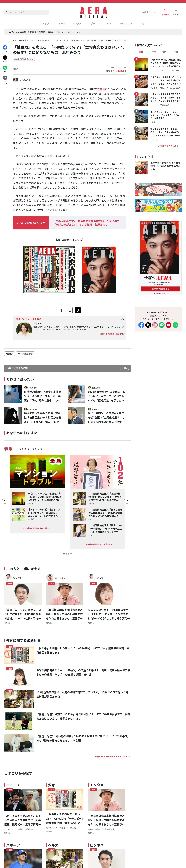
Task: Post article to X from left sidebar
Action: (5, 58)
